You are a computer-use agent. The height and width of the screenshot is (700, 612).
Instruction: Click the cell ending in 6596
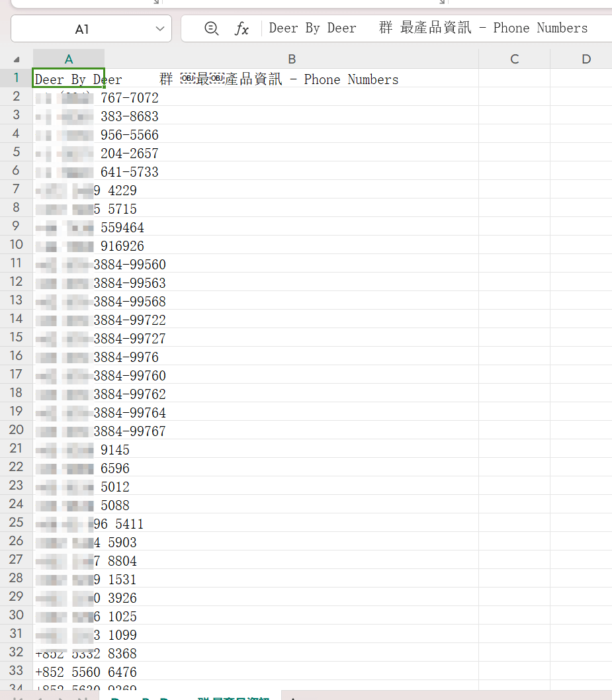coord(69,467)
